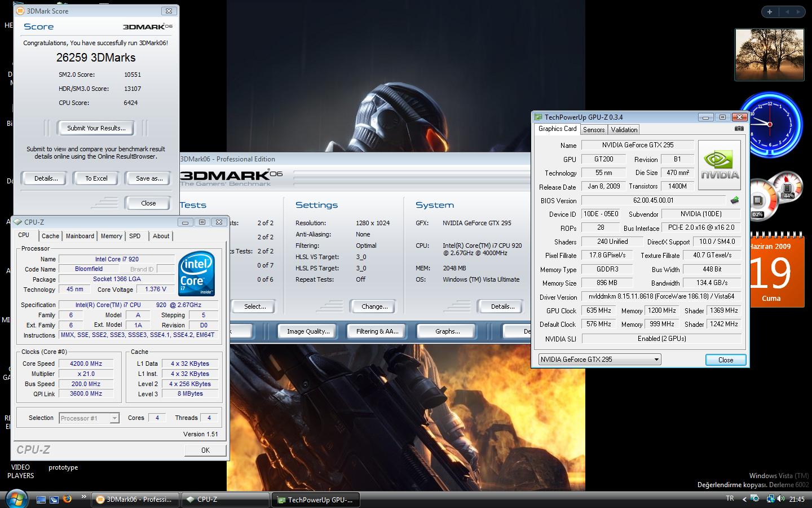812x508 pixels.
Task: Click the NVIDIA logo in GPU-Z
Action: pos(720,165)
